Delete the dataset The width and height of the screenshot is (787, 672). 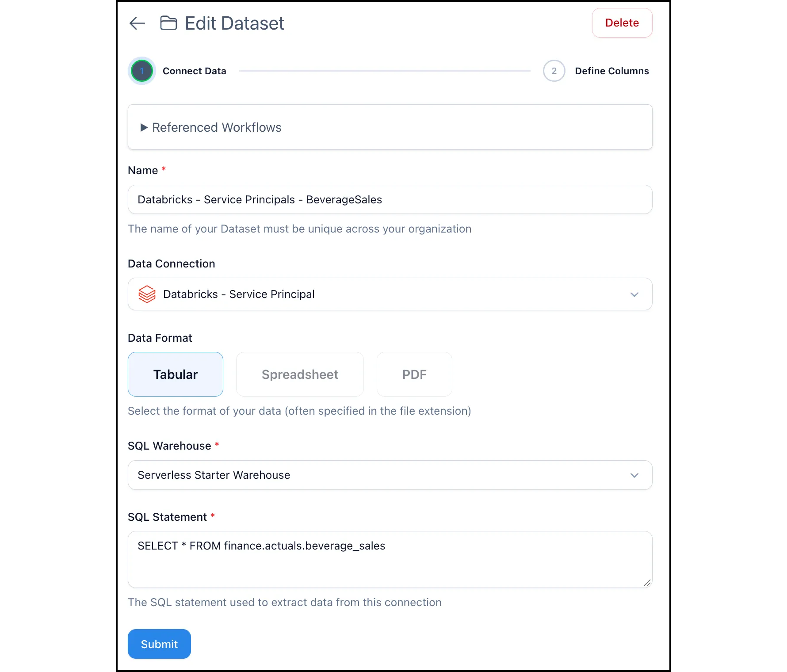tap(622, 23)
